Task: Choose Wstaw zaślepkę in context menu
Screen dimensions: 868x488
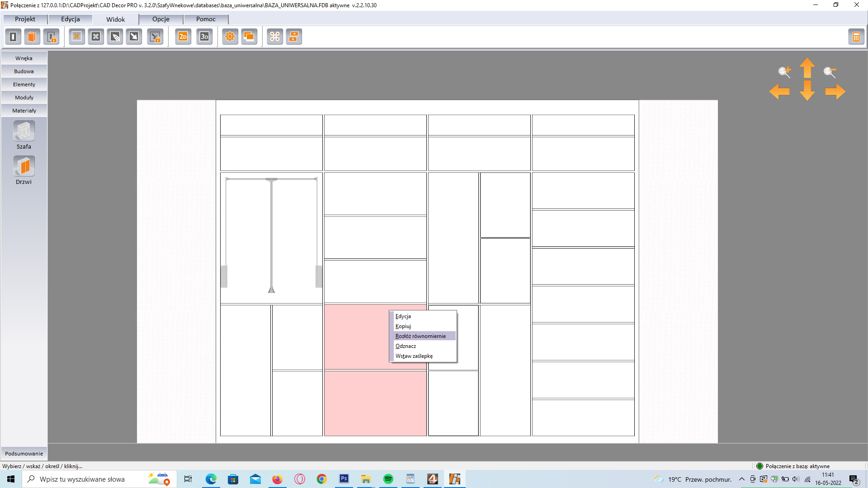Action: [414, 356]
